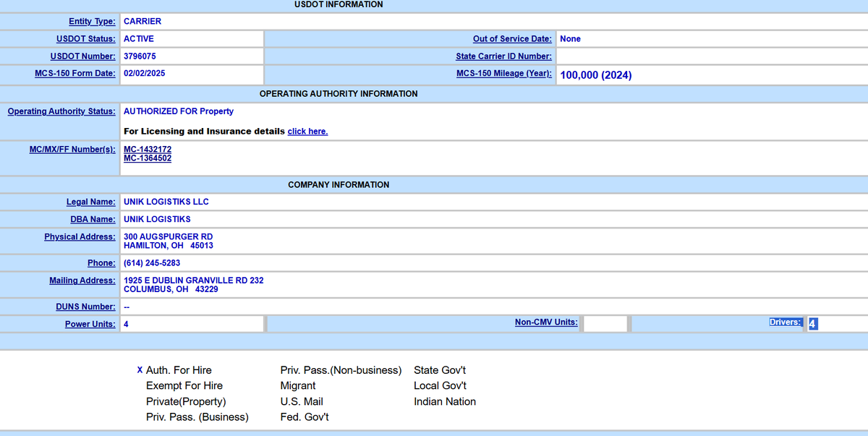Open MCS-150 Mileage (Year) link

click(x=504, y=74)
